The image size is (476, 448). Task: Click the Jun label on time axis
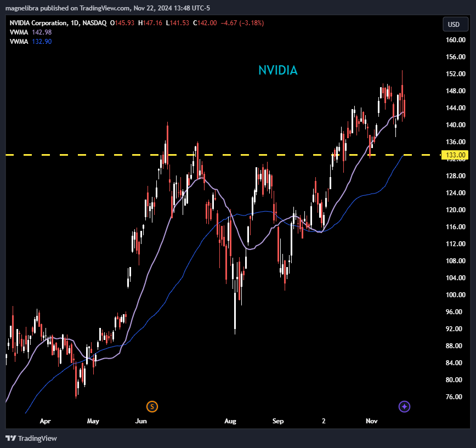tap(141, 421)
